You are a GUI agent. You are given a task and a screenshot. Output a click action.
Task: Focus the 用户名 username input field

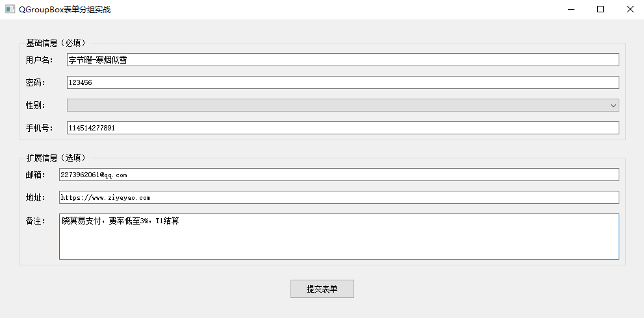click(x=342, y=60)
